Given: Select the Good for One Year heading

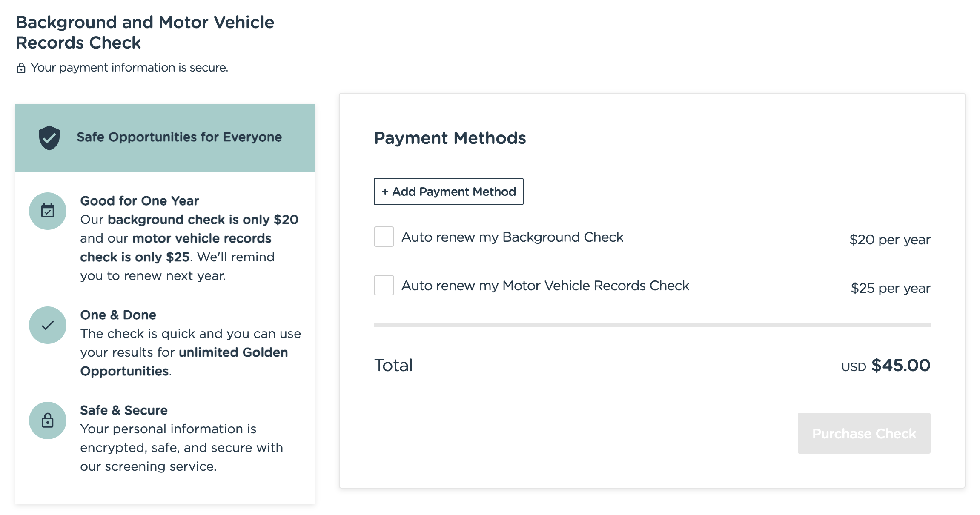Looking at the screenshot, I should (x=140, y=201).
